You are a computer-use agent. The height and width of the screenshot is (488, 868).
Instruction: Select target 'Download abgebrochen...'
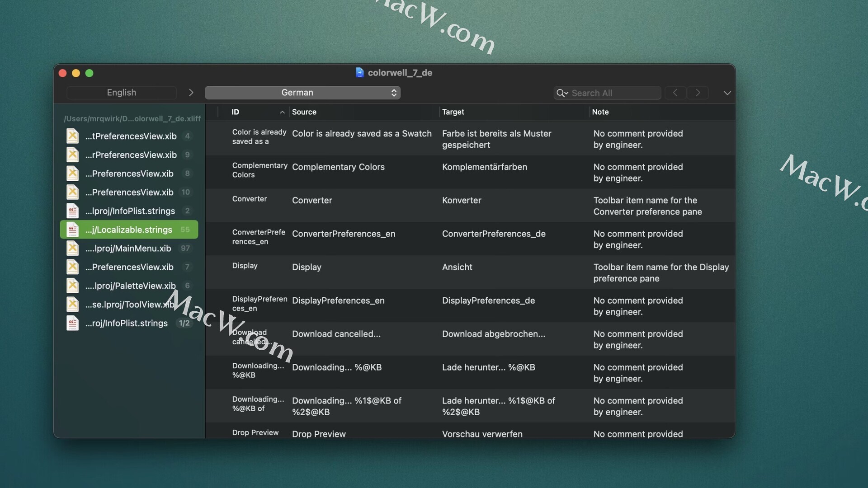point(494,334)
